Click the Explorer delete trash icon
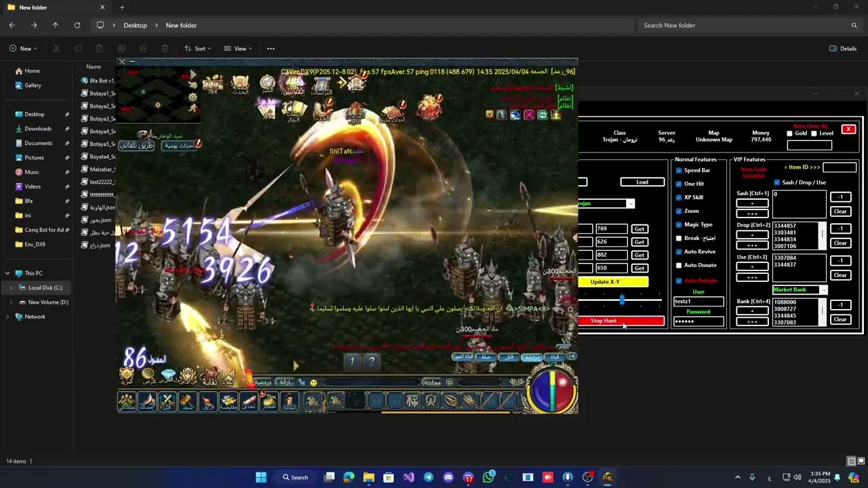 tap(165, 49)
